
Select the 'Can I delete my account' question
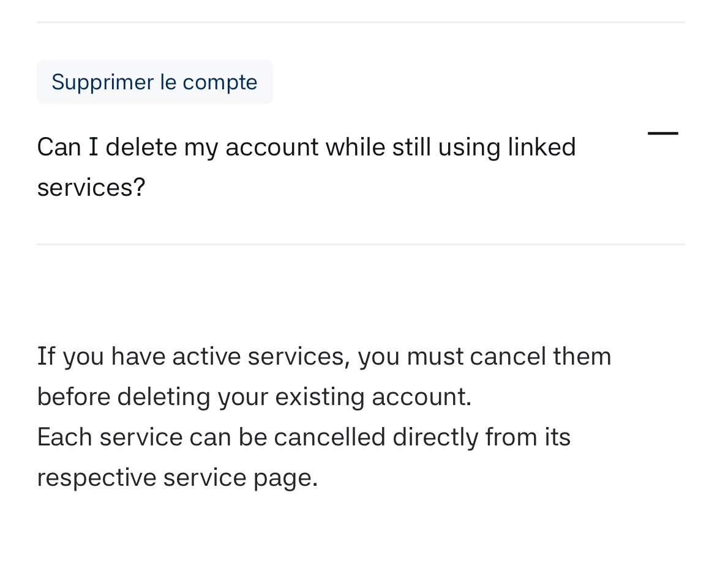click(306, 147)
